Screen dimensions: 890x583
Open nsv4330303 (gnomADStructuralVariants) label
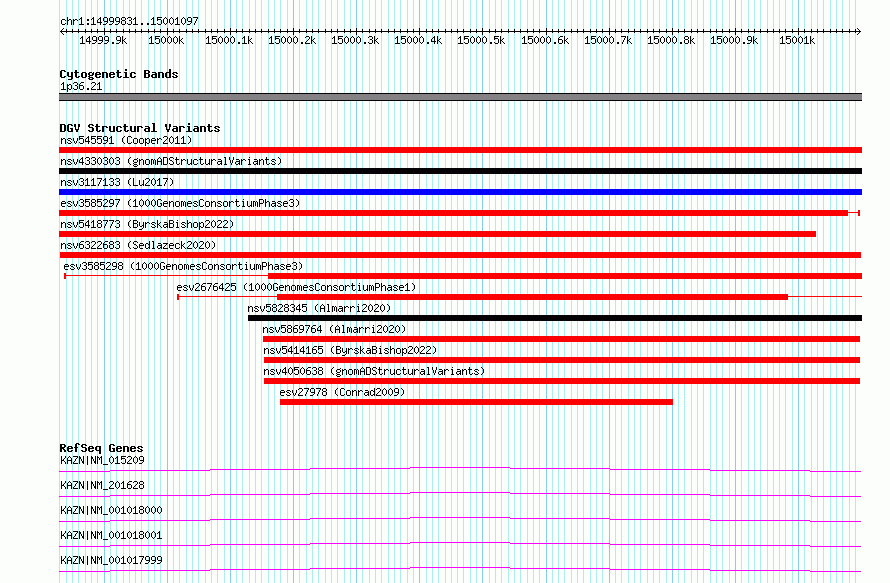tap(171, 161)
